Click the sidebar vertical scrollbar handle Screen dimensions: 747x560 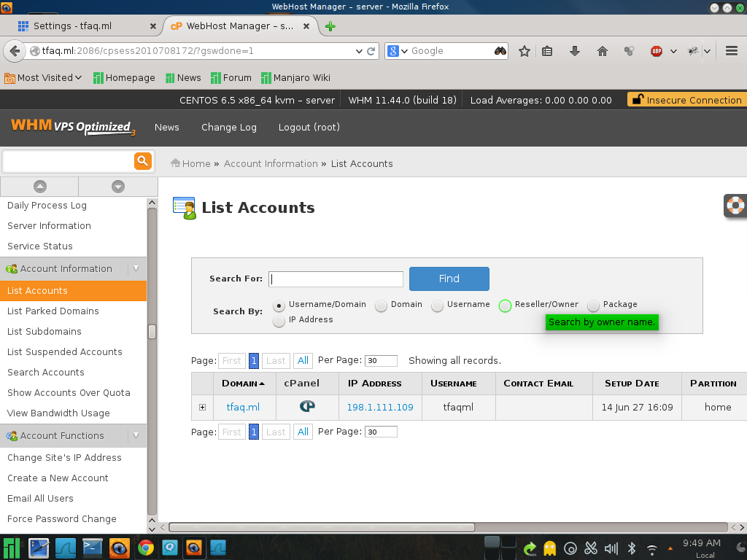click(x=152, y=332)
